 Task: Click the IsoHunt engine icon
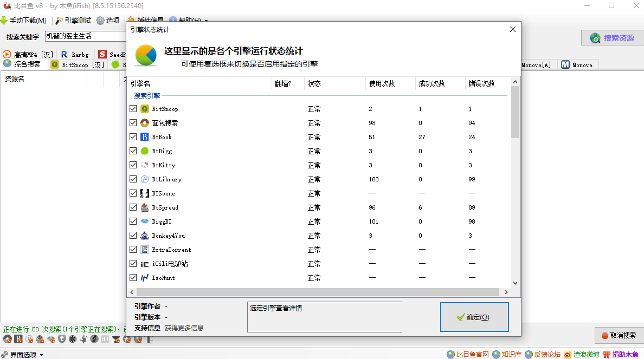(x=145, y=278)
